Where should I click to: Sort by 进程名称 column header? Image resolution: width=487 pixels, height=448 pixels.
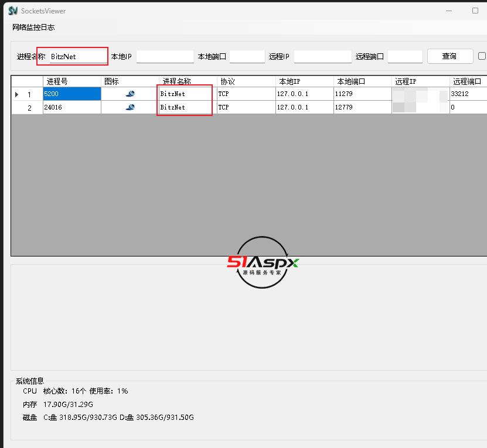coord(188,81)
